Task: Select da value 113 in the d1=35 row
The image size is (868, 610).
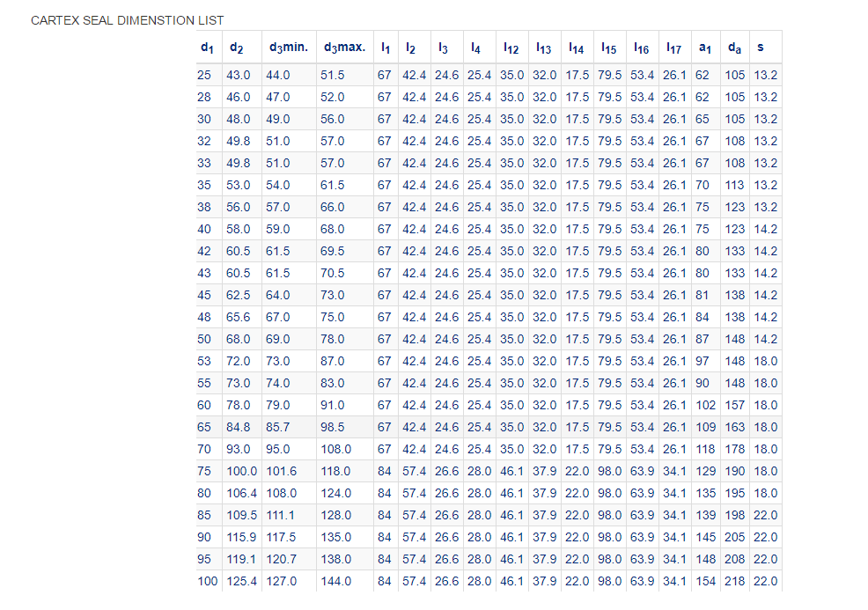Action: click(x=735, y=185)
